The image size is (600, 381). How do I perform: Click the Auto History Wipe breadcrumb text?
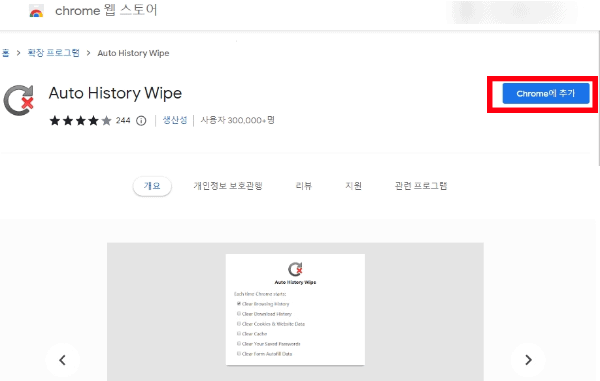pos(133,53)
